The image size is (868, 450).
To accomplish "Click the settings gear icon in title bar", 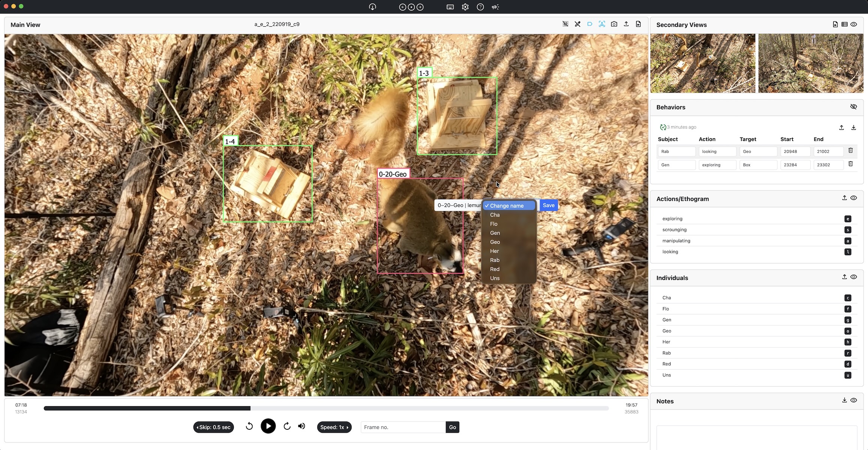I will click(x=465, y=7).
